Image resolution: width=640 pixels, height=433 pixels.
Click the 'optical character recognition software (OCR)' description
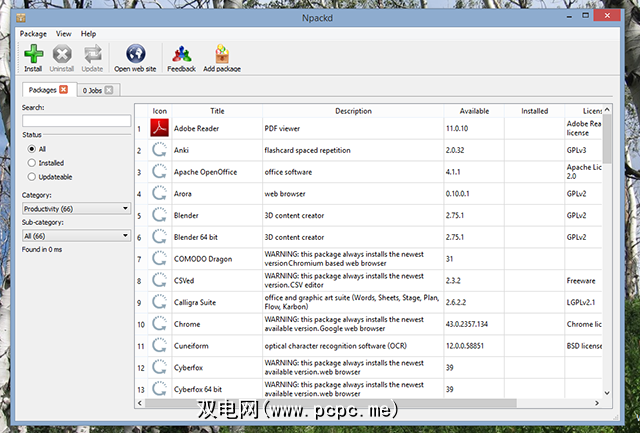336,346
